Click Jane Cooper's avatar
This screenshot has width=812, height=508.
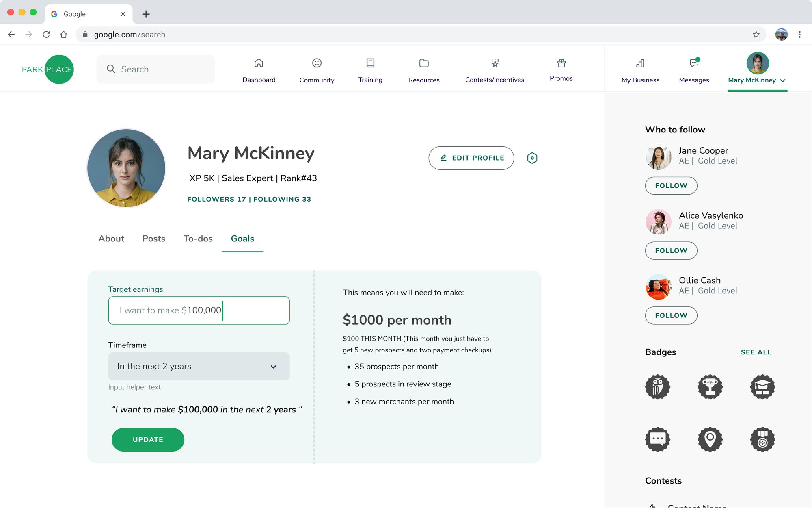tap(658, 157)
